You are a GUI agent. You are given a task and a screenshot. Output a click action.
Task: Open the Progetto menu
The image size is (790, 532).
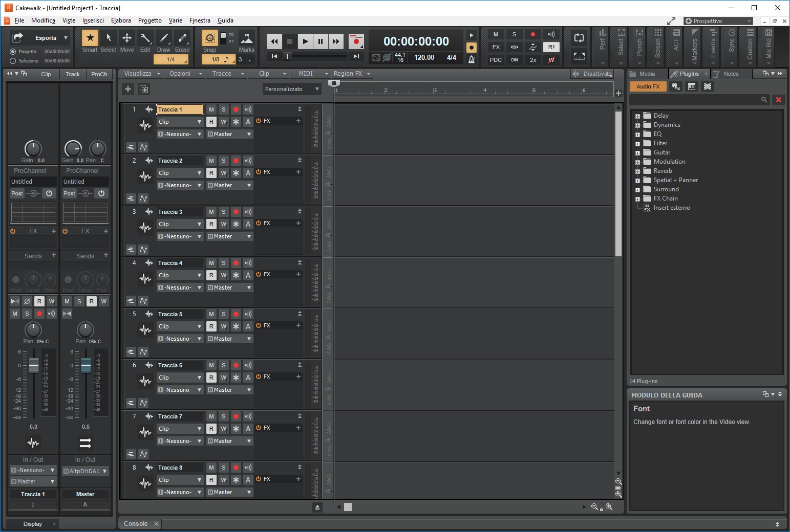point(150,20)
